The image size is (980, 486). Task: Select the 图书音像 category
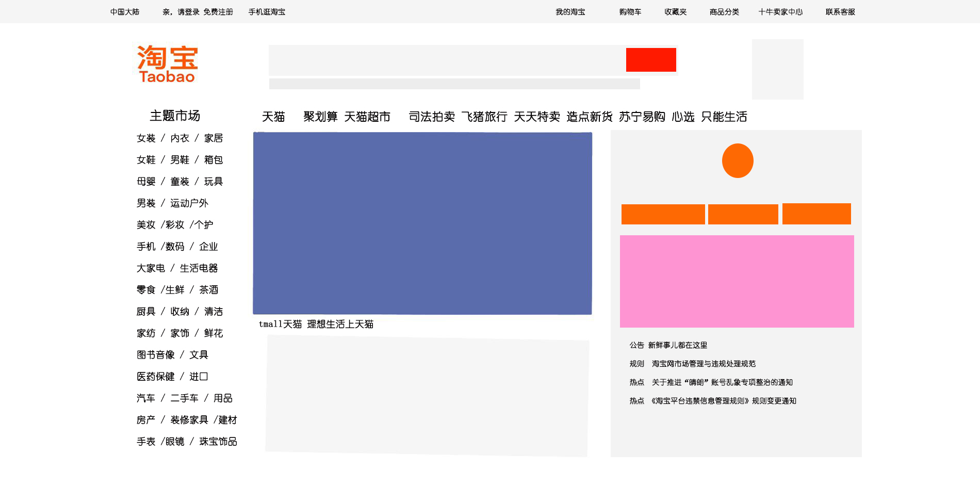point(156,355)
